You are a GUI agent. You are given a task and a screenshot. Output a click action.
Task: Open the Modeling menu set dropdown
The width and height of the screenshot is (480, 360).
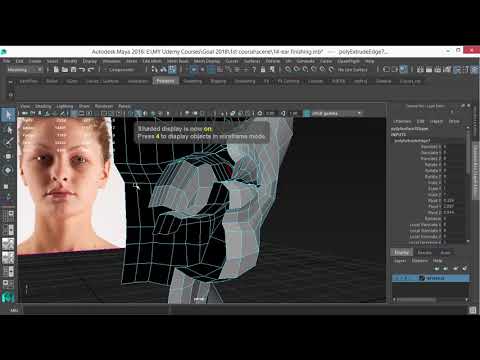[x=25, y=69]
